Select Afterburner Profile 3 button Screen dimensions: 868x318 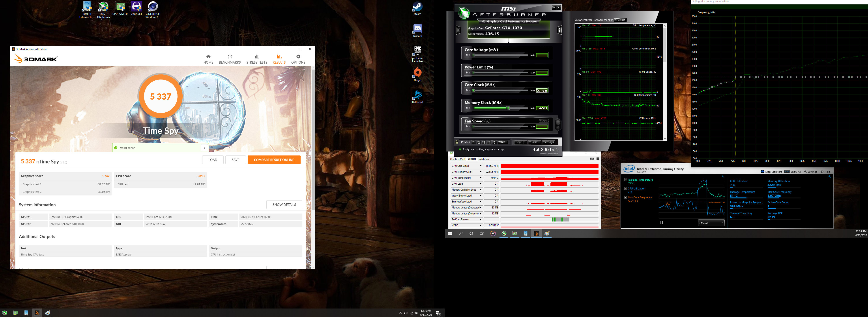[x=484, y=142]
